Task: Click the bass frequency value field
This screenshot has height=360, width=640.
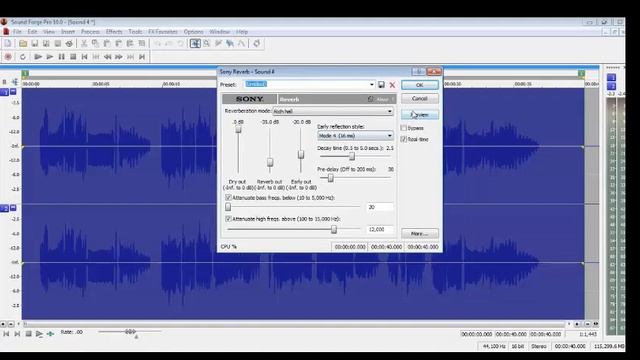Action: click(380, 207)
